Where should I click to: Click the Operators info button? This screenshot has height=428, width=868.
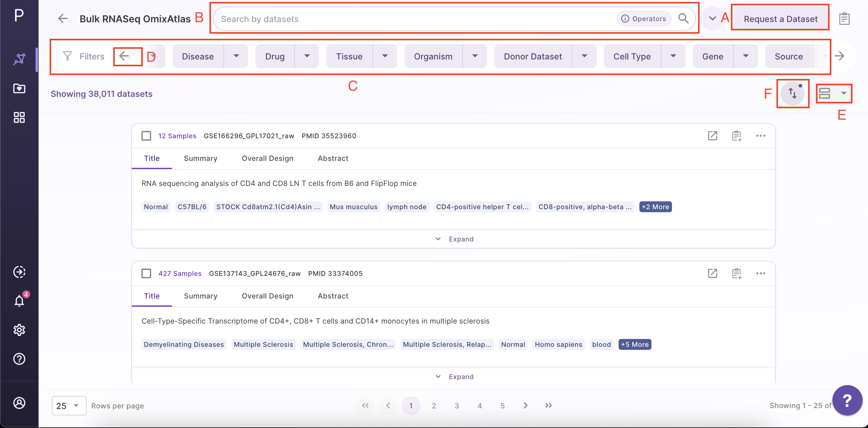pos(644,18)
